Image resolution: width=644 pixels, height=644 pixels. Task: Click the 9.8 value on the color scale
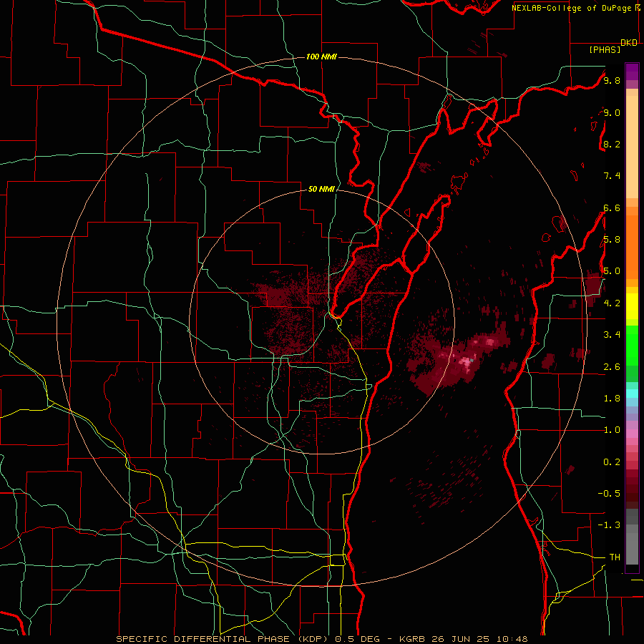pyautogui.click(x=612, y=80)
